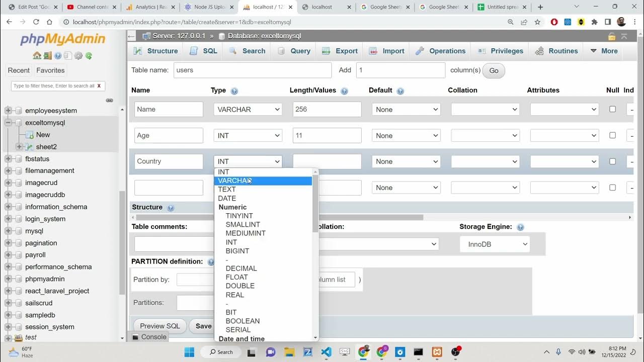The image size is (644, 362).
Task: Click the phpMyAdmin Home icon
Action: tap(37, 56)
